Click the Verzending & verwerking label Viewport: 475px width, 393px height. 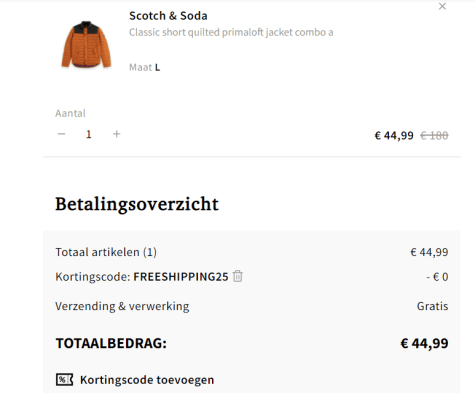click(122, 306)
